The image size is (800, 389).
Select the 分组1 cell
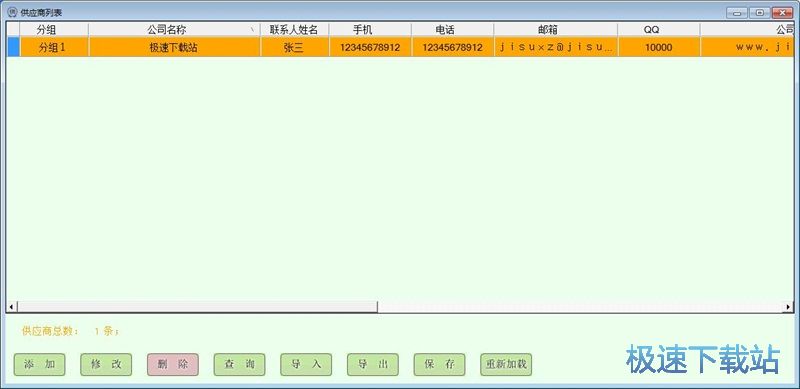click(x=54, y=47)
